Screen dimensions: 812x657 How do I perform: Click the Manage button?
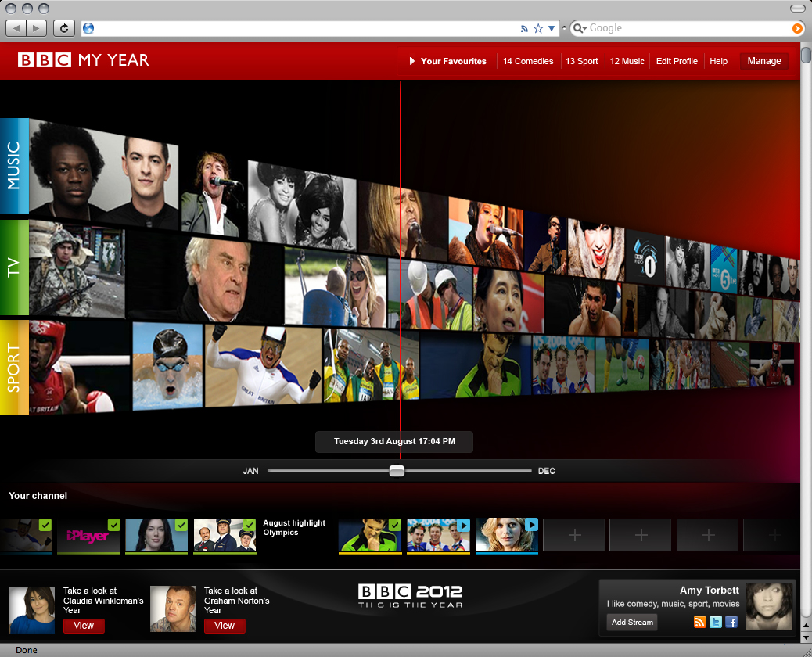[x=763, y=61]
